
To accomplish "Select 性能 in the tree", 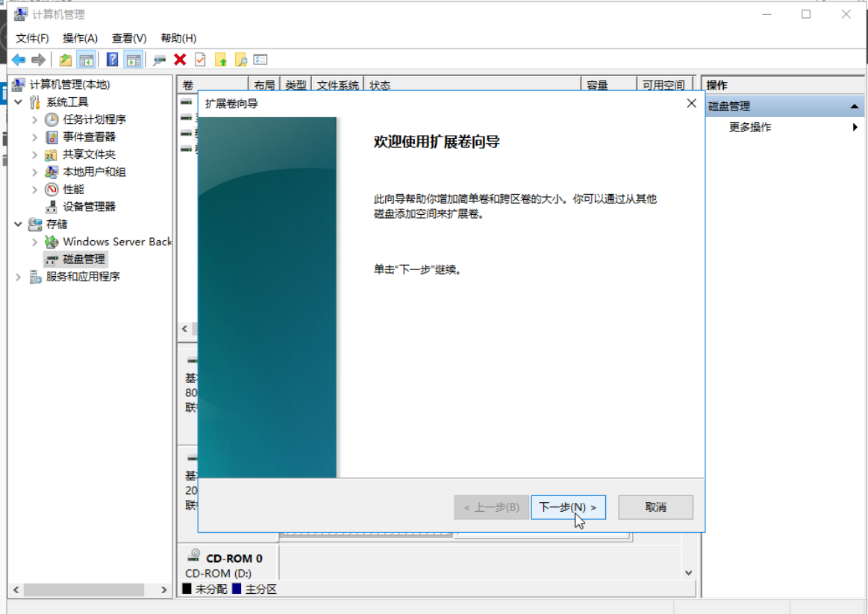I will [x=73, y=189].
